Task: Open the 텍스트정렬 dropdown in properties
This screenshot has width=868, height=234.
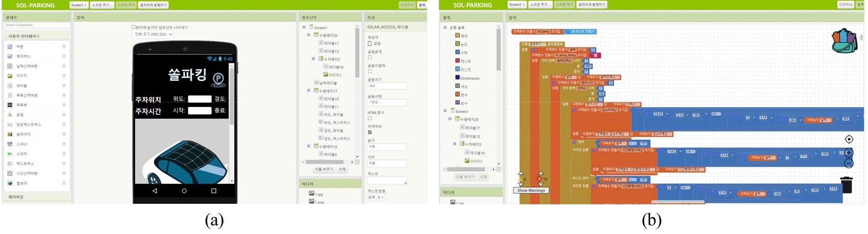Action: click(x=376, y=197)
